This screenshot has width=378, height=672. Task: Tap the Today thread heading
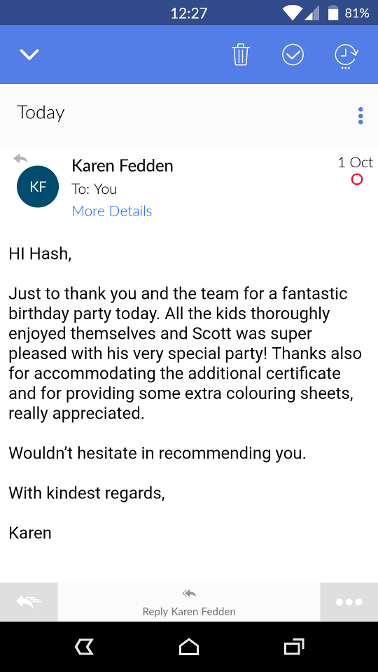[41, 113]
